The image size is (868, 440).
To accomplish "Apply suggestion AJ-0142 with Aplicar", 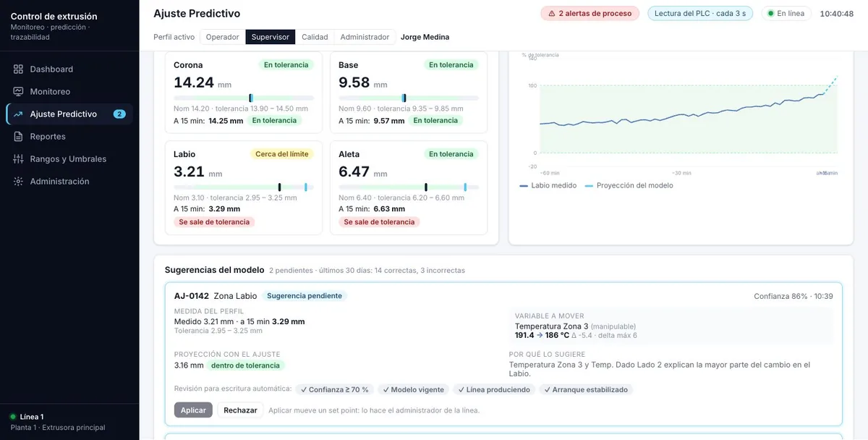I will click(193, 410).
